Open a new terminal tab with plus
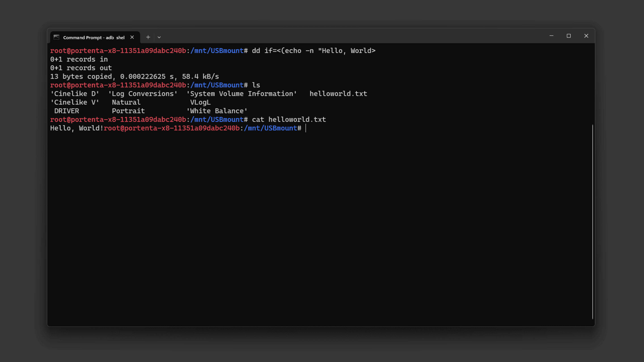The width and height of the screenshot is (644, 362). 148,37
